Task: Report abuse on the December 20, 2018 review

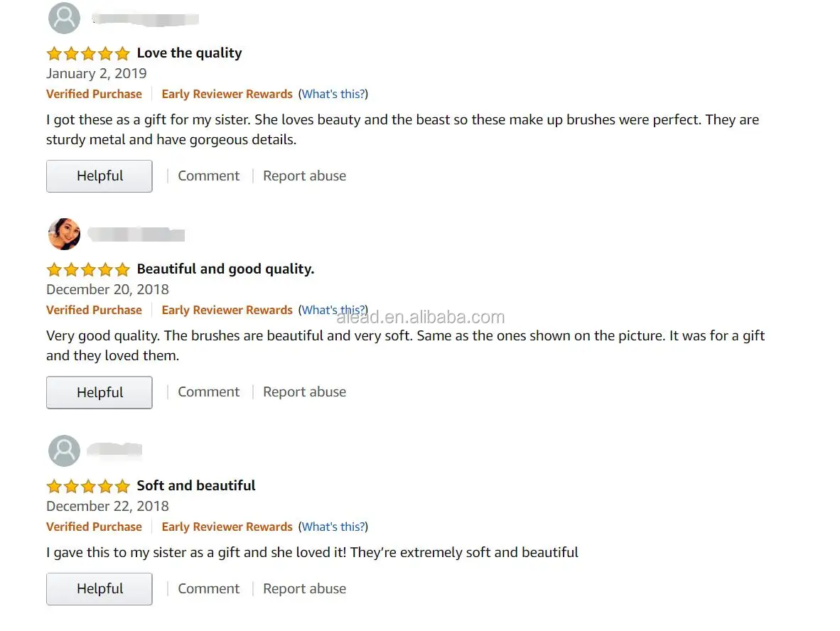Action: pos(304,392)
